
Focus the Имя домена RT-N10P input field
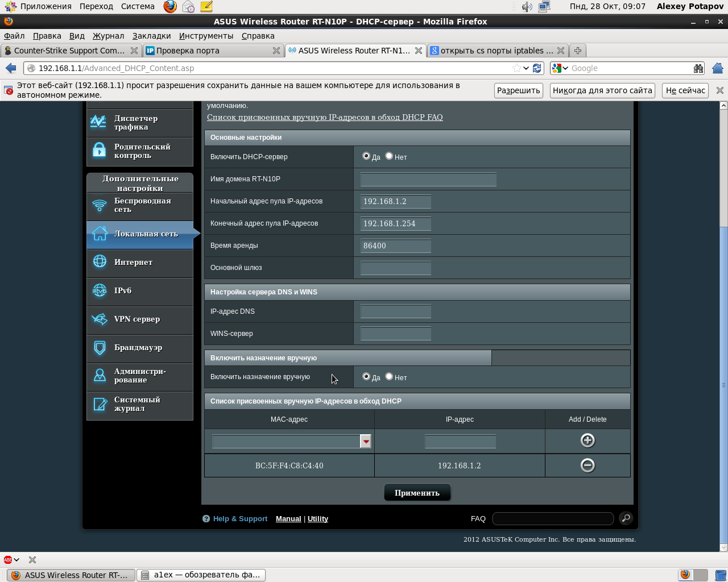pyautogui.click(x=429, y=180)
